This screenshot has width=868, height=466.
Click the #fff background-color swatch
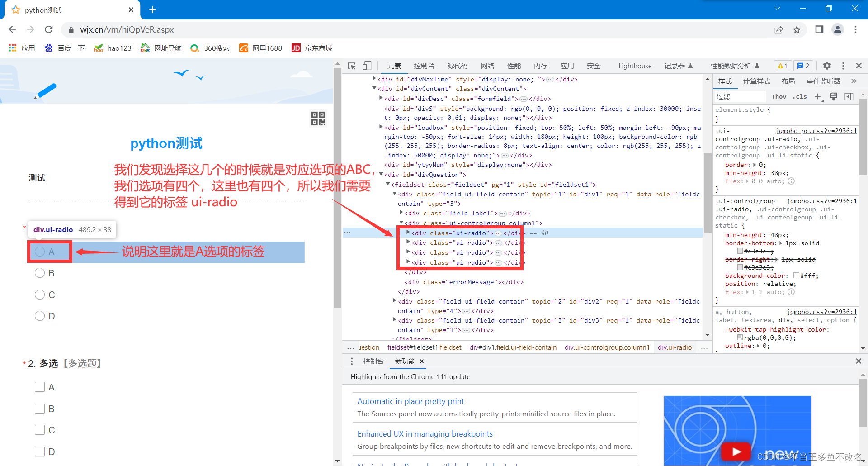796,276
